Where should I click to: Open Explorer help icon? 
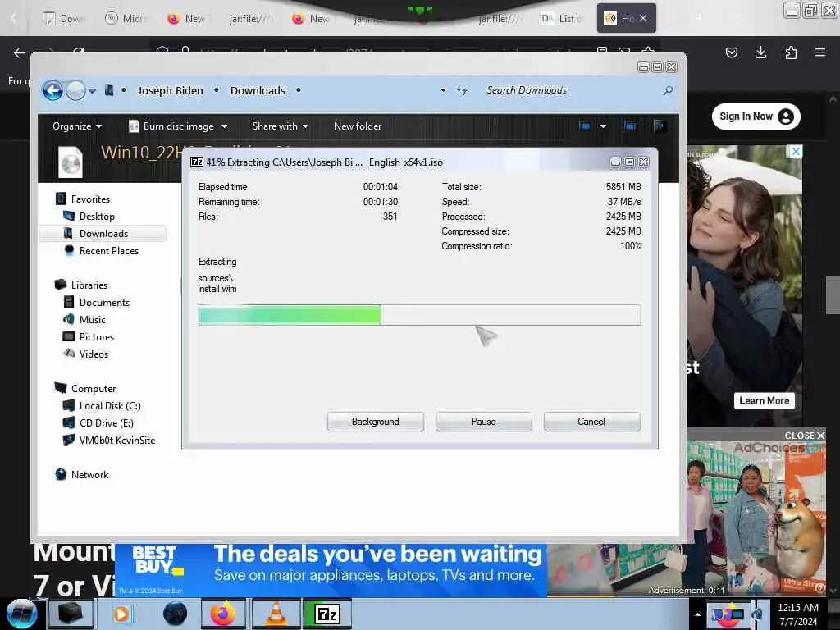(660, 126)
